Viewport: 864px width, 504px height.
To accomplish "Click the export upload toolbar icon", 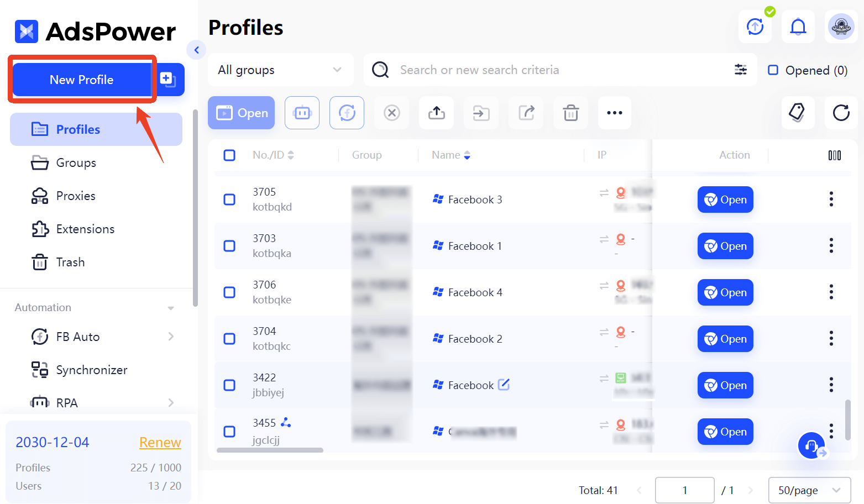I will (437, 113).
